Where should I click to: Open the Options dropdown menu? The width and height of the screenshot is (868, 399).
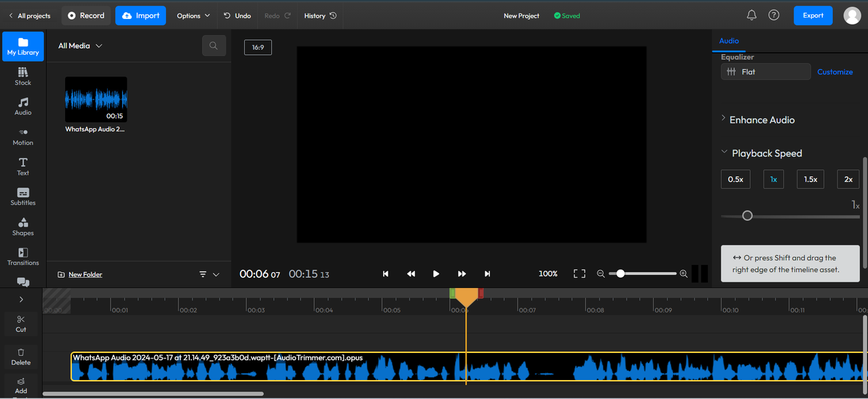click(193, 16)
